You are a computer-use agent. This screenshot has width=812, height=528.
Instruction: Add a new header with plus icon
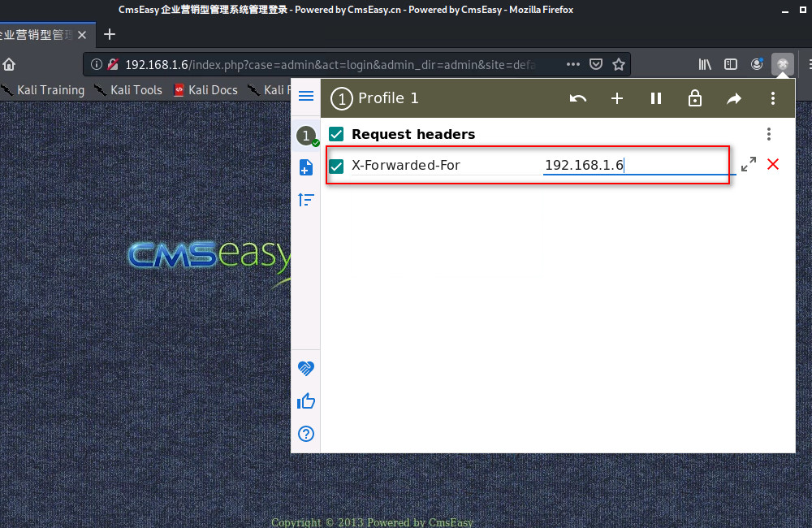[x=617, y=98]
